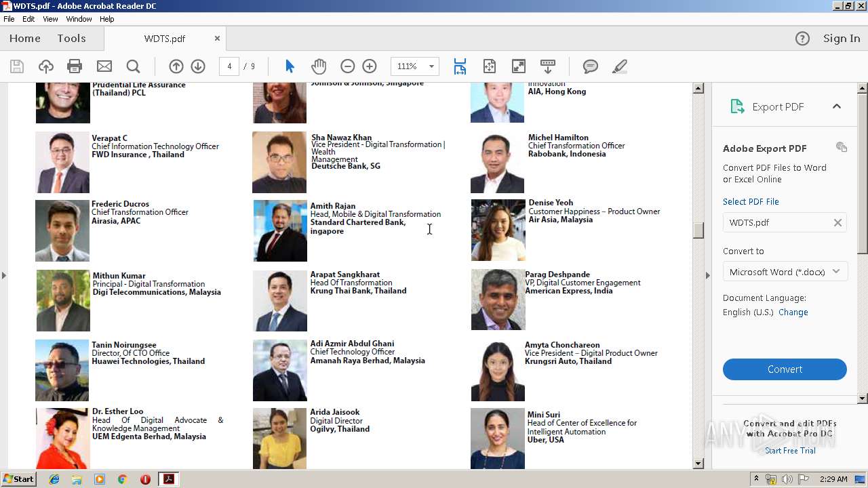This screenshot has height=488, width=868.
Task: Open the Window menu
Action: click(79, 19)
